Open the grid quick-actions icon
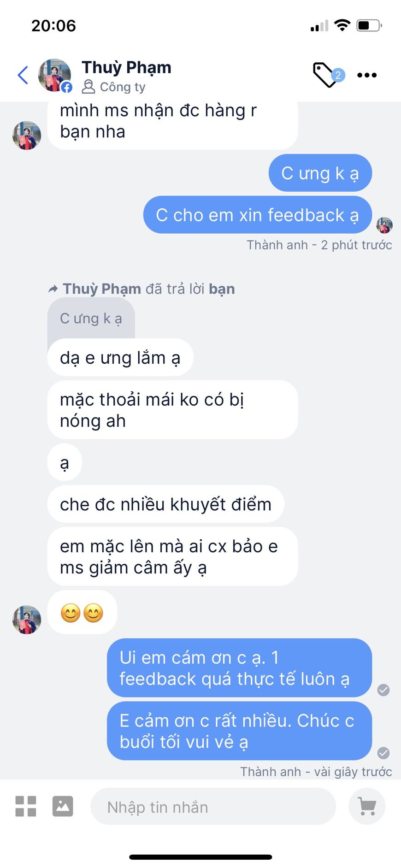401x868 pixels. [x=26, y=806]
